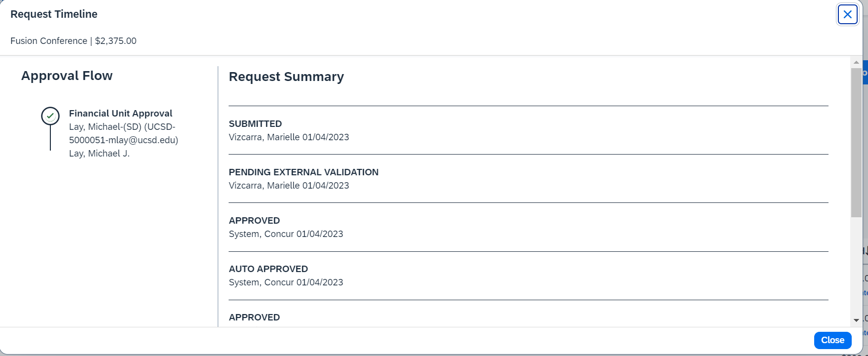Click the SUBMITTED status entry
The image size is (868, 356).
click(x=255, y=124)
